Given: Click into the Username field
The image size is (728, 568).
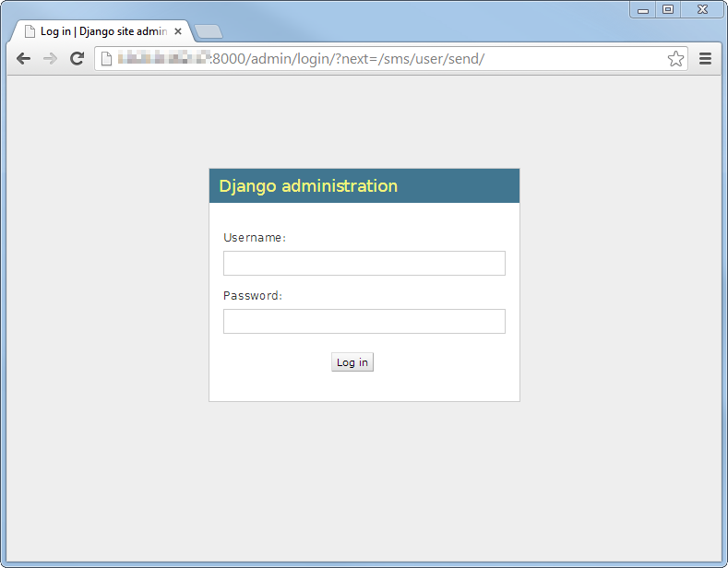Looking at the screenshot, I should [364, 263].
